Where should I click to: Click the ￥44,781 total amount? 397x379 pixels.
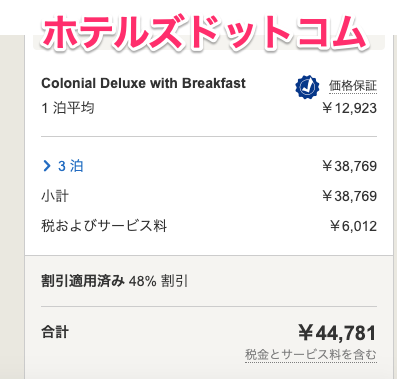pos(337,333)
